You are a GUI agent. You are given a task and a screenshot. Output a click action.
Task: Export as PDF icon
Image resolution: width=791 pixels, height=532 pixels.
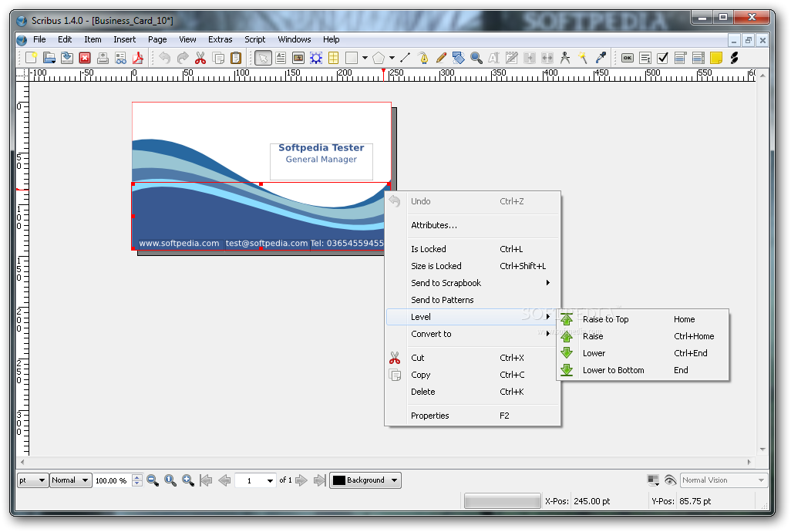(x=138, y=58)
